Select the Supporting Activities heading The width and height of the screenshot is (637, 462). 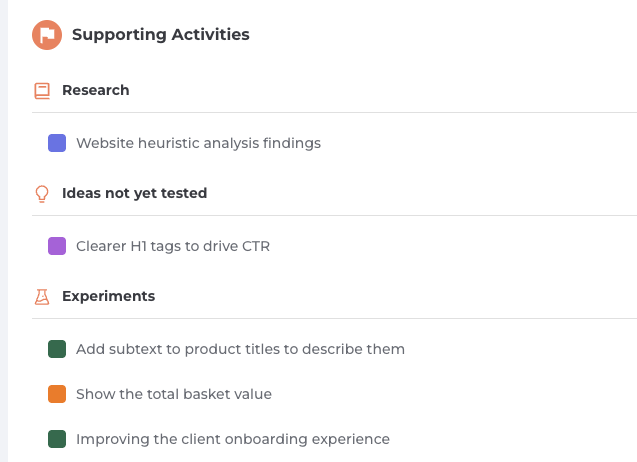(x=161, y=35)
